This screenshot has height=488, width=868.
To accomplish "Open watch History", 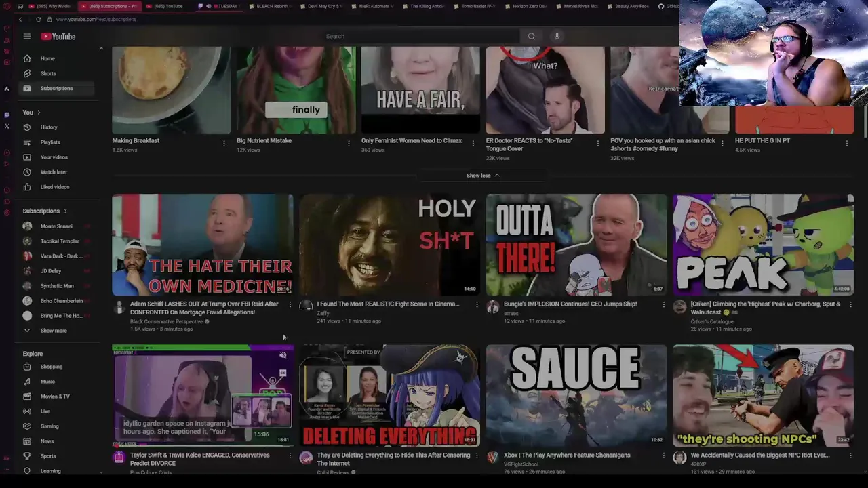I will pos(57,127).
